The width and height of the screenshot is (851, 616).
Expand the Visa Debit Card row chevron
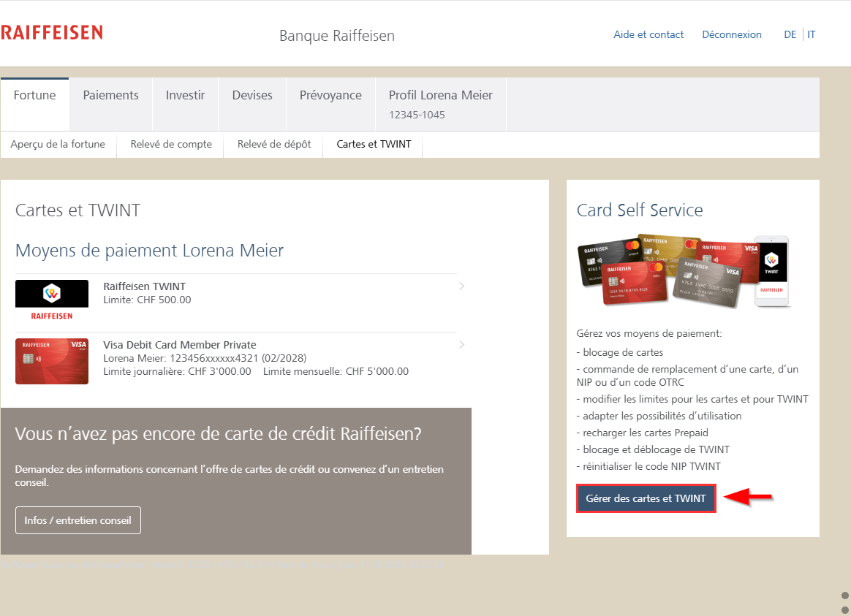[461, 344]
